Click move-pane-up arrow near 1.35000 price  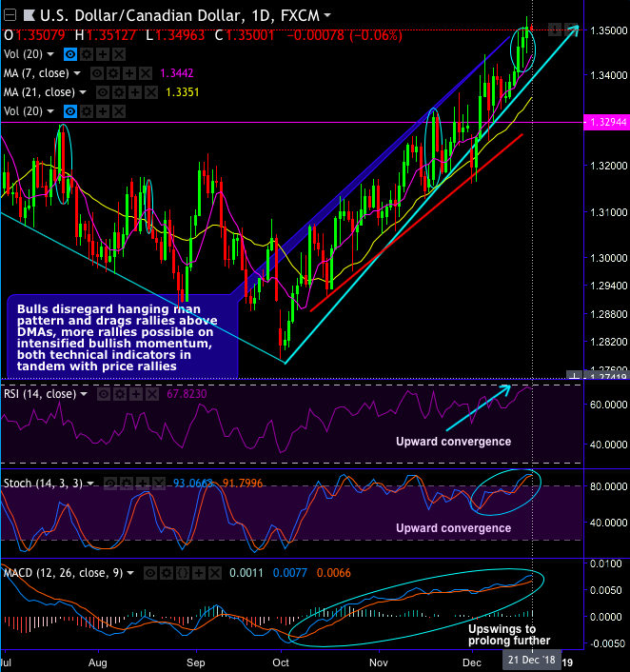(571, 30)
